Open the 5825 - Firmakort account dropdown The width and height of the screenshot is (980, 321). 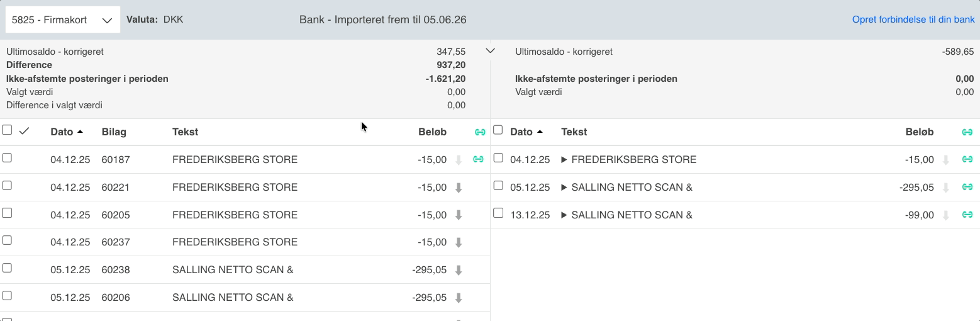tap(62, 20)
